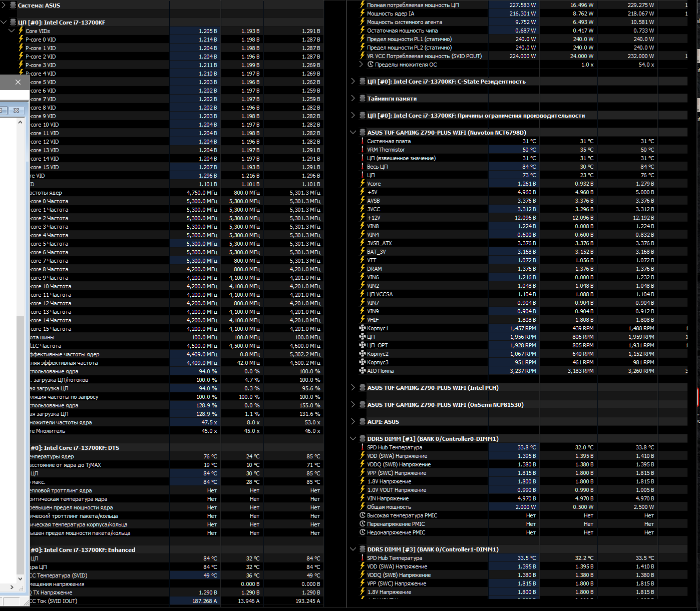The image size is (700, 611).
Task: Click the chip icon beside Тайминги памяти
Action: click(x=363, y=98)
